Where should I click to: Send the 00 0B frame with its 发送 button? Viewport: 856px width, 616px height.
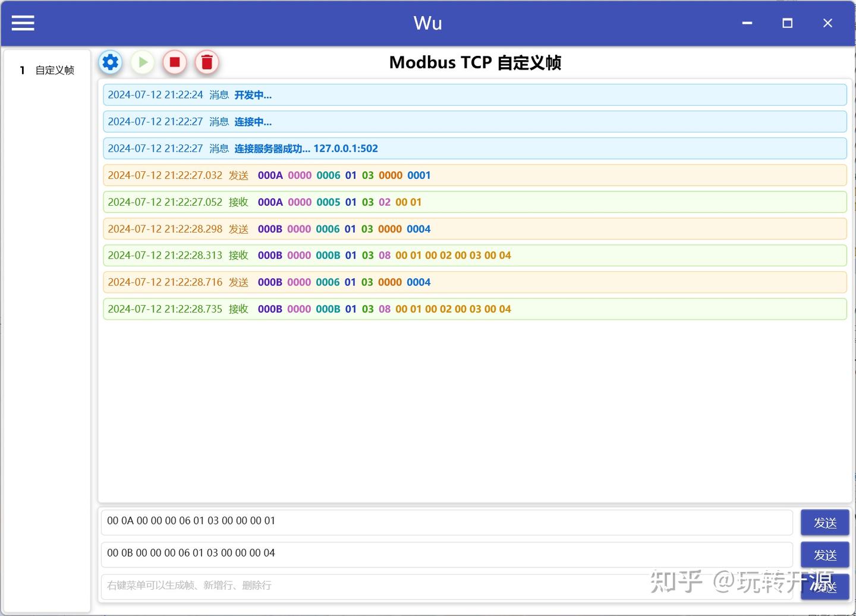pyautogui.click(x=824, y=554)
